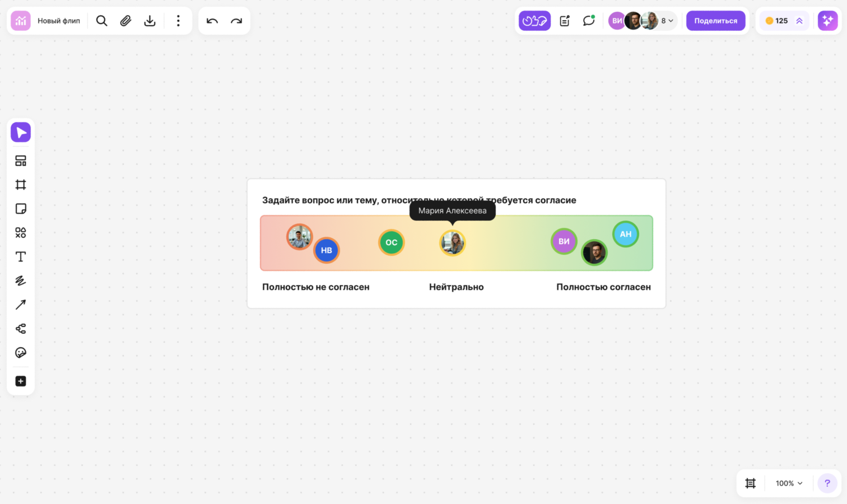Image resolution: width=847 pixels, height=504 pixels.
Task: Click the download icon
Action: pyautogui.click(x=150, y=21)
